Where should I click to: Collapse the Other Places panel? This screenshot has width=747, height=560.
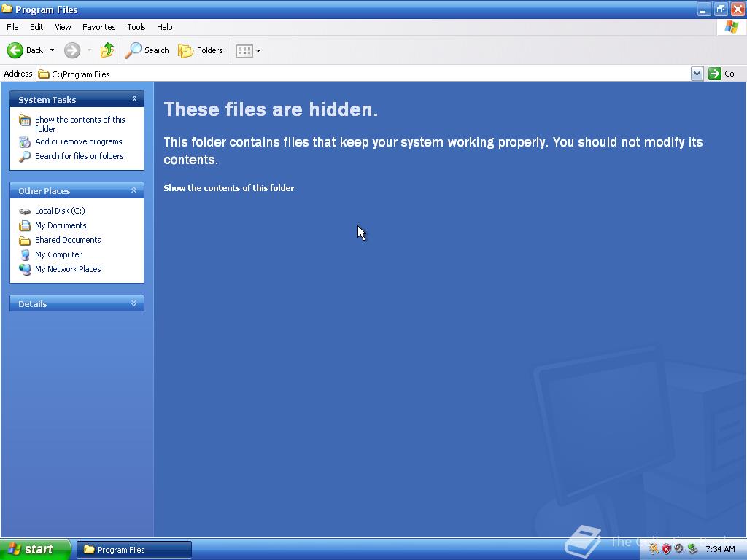(x=134, y=190)
